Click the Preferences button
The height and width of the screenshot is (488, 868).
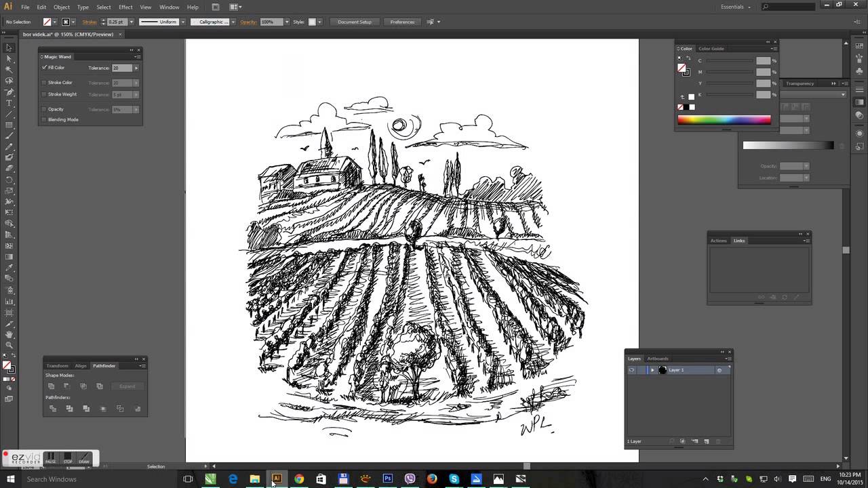[402, 22]
